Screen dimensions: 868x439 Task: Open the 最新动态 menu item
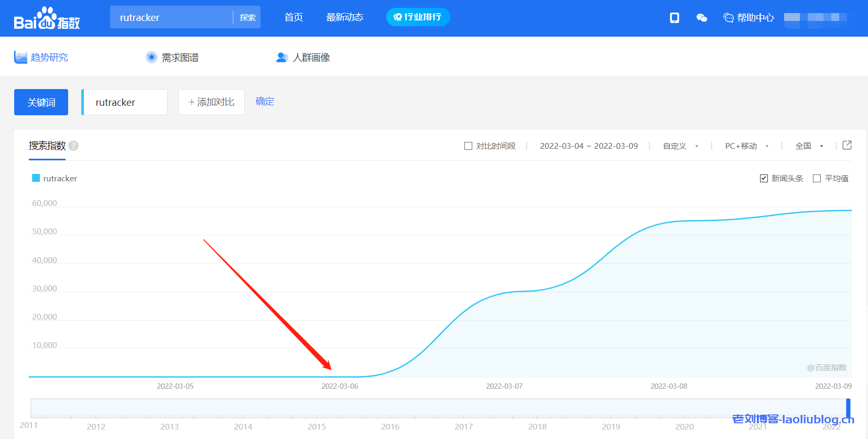[x=344, y=17]
